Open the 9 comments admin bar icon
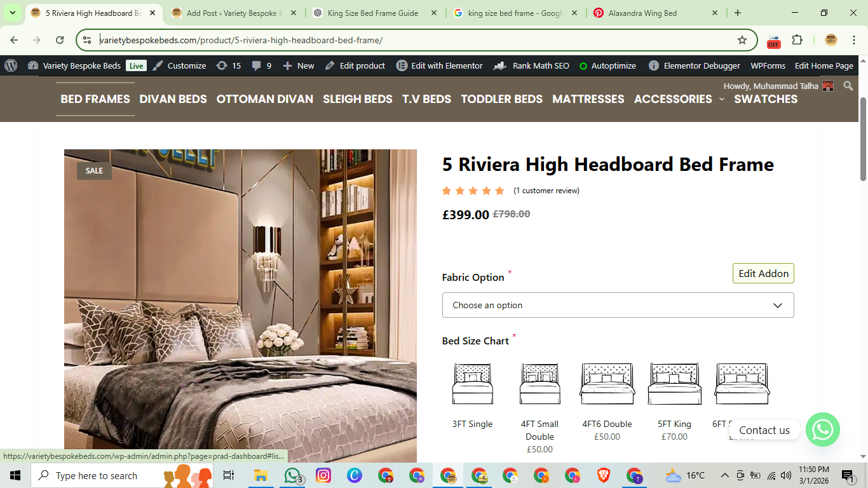This screenshot has height=488, width=868. click(x=261, y=65)
